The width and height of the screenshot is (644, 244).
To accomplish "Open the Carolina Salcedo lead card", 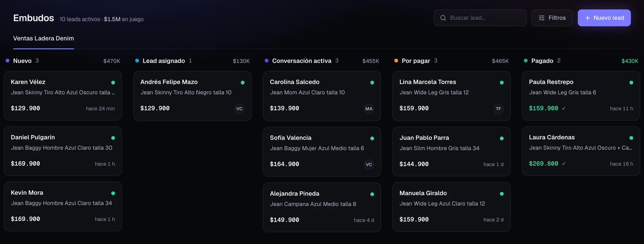I will [322, 96].
